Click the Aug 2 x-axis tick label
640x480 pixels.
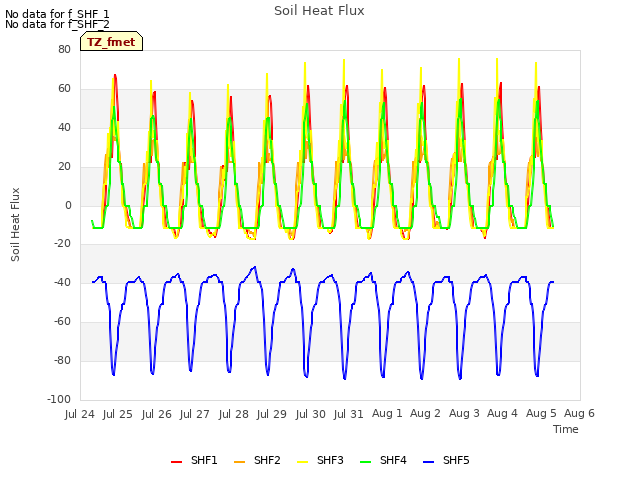pyautogui.click(x=425, y=413)
